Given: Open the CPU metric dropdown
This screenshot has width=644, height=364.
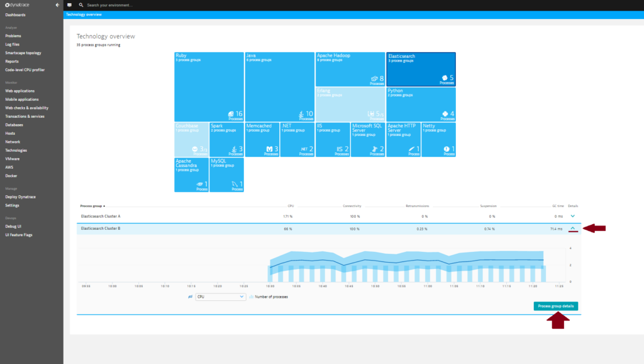Looking at the screenshot, I should pyautogui.click(x=220, y=296).
